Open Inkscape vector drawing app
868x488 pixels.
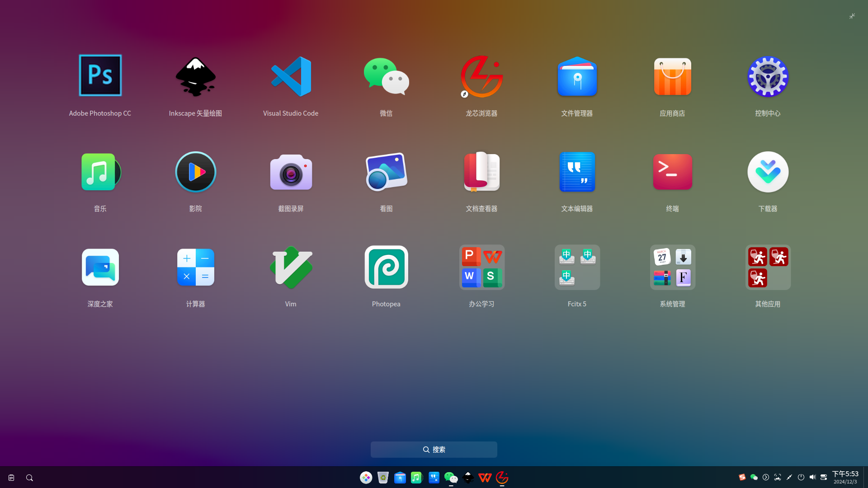click(x=195, y=76)
